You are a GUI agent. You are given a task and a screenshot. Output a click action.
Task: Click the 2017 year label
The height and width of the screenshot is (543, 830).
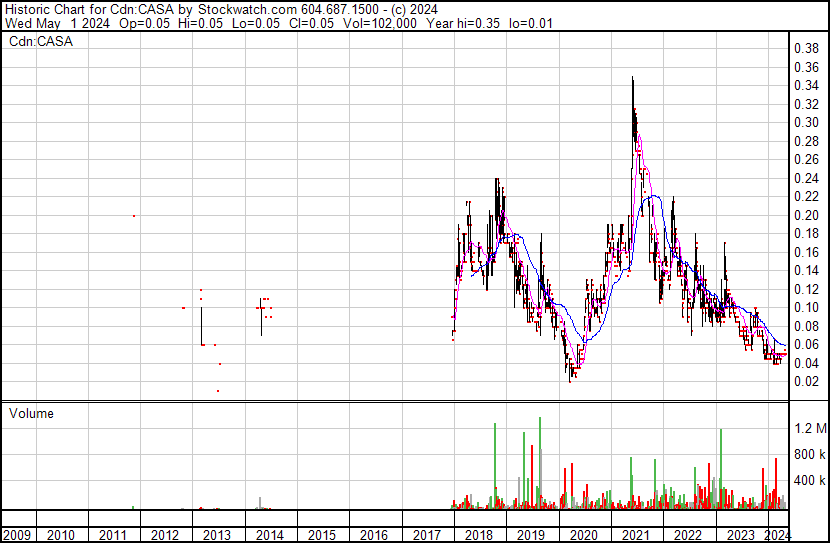pos(427,535)
